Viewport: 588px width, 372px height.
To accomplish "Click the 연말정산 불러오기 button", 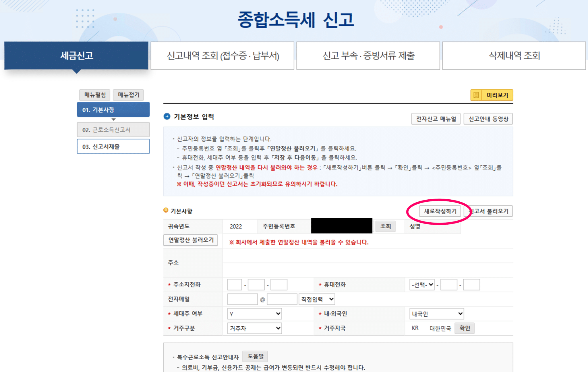I will (x=191, y=240).
